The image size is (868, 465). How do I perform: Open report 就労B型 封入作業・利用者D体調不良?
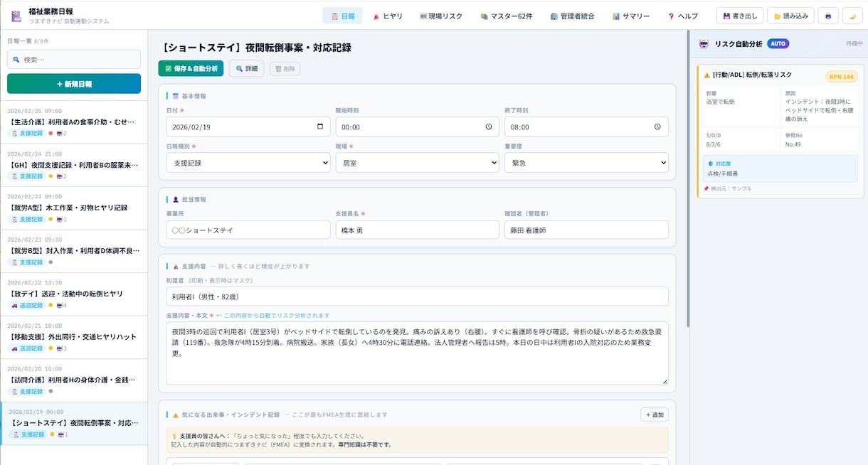click(74, 250)
